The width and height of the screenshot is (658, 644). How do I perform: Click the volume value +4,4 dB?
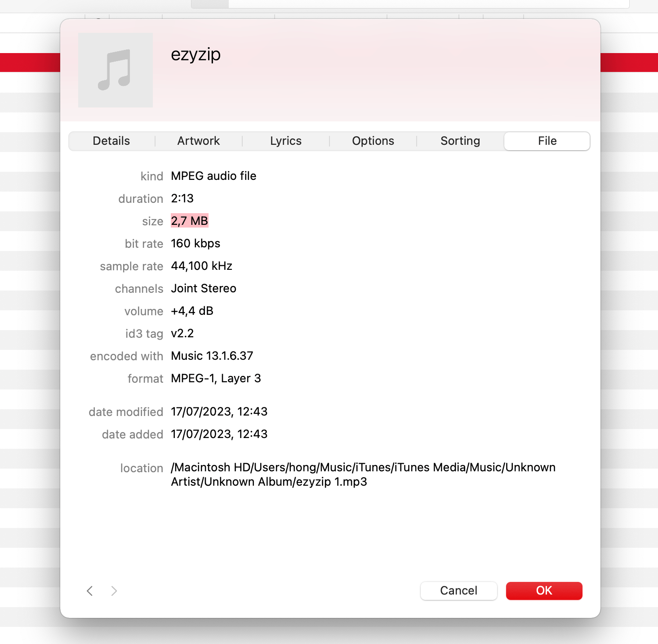[192, 311]
